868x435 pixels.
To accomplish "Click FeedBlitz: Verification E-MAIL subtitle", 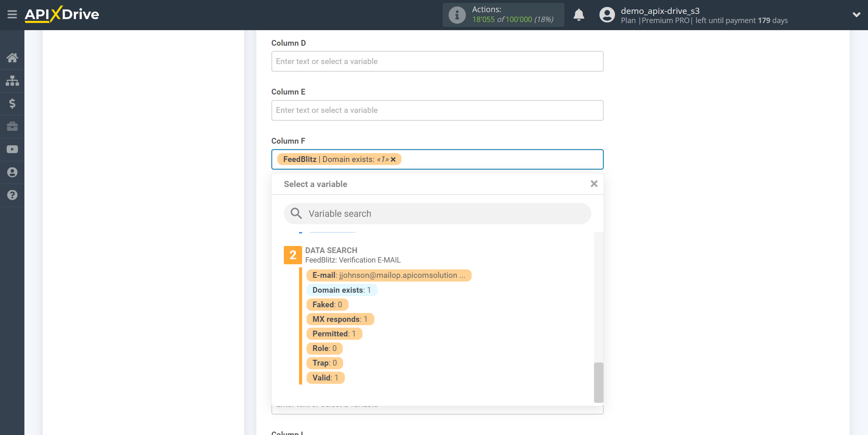I will click(x=353, y=260).
